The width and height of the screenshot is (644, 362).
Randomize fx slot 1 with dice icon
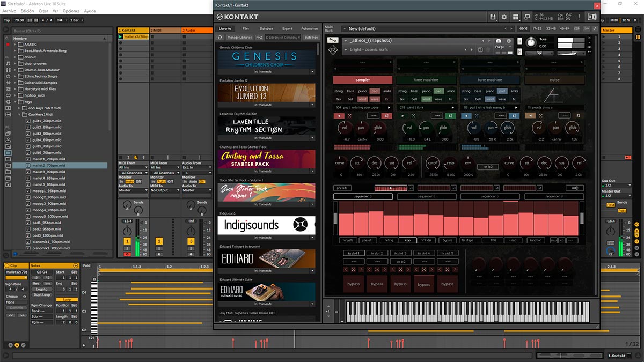[x=354, y=269]
